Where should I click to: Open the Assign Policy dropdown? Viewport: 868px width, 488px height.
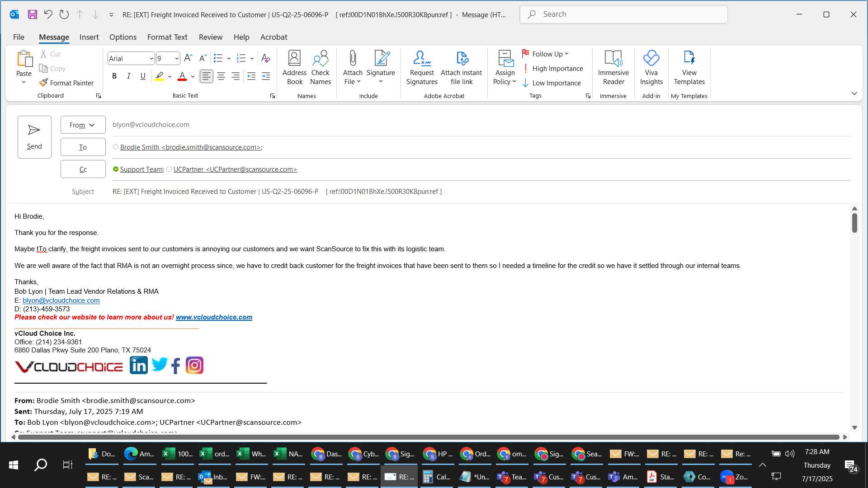click(505, 77)
